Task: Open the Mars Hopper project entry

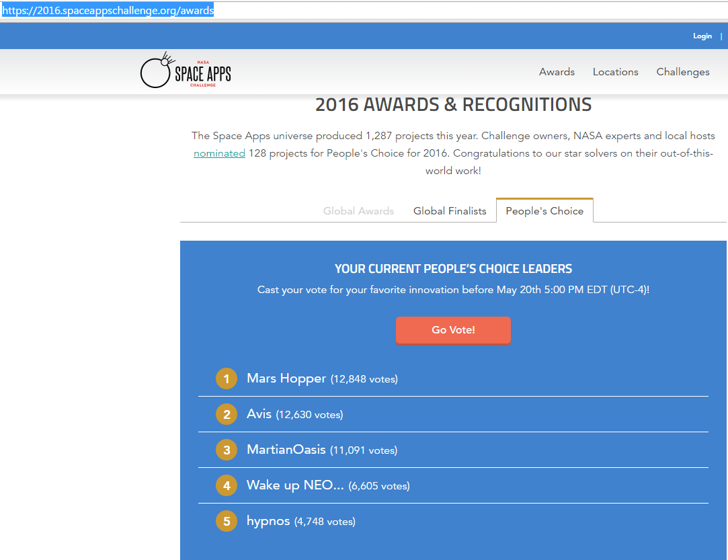Action: [286, 378]
